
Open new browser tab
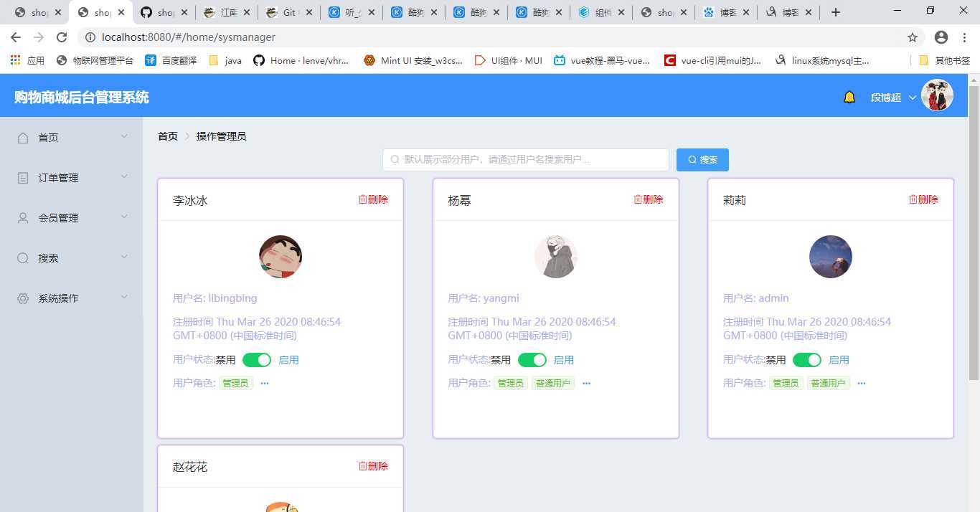836,12
